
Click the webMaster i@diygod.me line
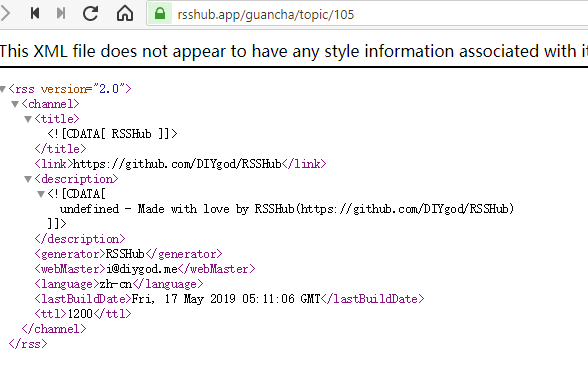pos(145,269)
